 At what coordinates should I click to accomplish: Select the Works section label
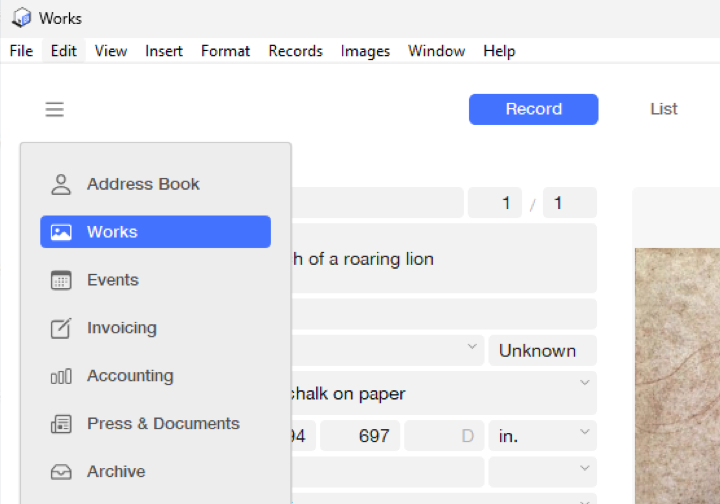[x=112, y=232]
